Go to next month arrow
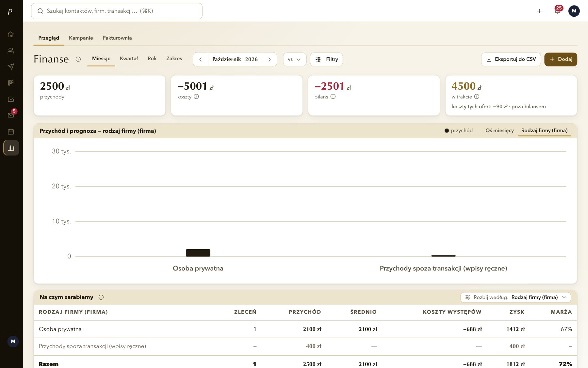Screen dimensions: 588x368 (x=269, y=59)
